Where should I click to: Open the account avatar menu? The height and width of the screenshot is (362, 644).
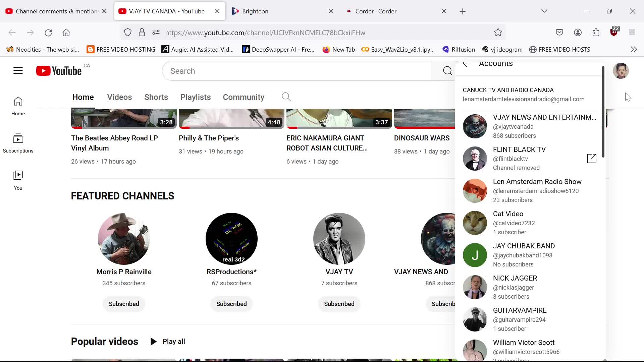[x=621, y=71]
